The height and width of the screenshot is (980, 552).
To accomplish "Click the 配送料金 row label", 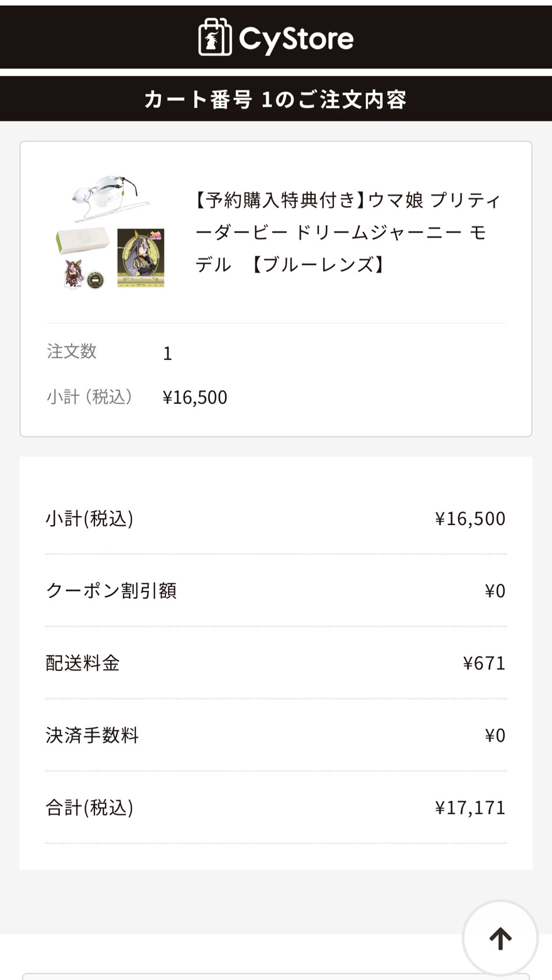I will (82, 663).
